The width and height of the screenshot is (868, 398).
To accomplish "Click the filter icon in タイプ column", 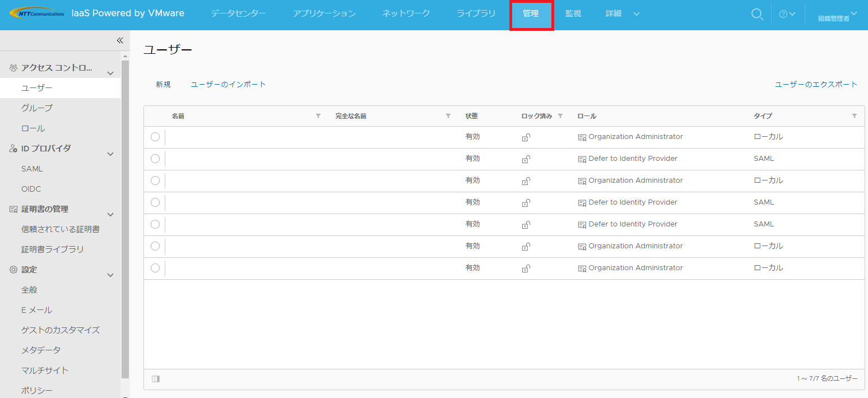I will (x=854, y=116).
